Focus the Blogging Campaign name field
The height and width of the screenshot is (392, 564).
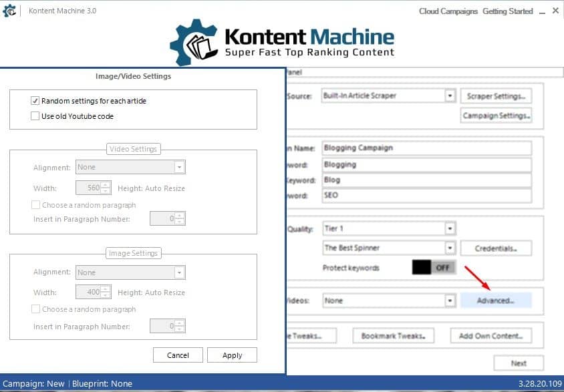(x=426, y=148)
